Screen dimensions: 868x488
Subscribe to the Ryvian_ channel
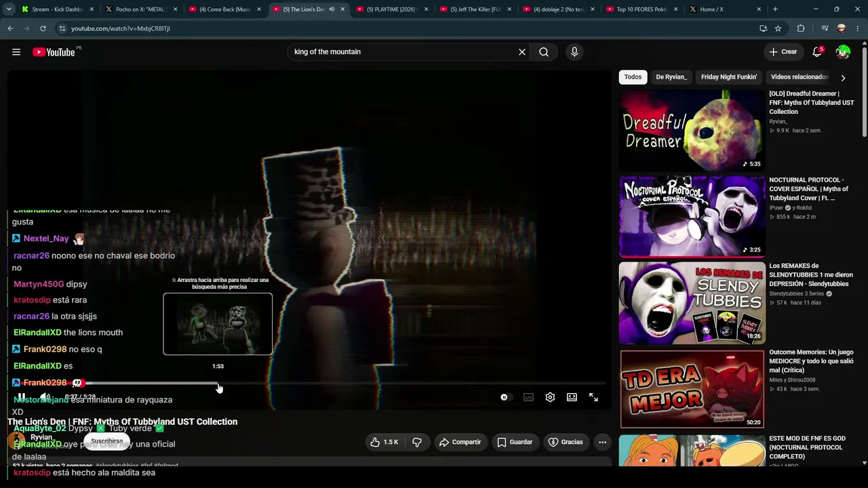click(x=107, y=441)
